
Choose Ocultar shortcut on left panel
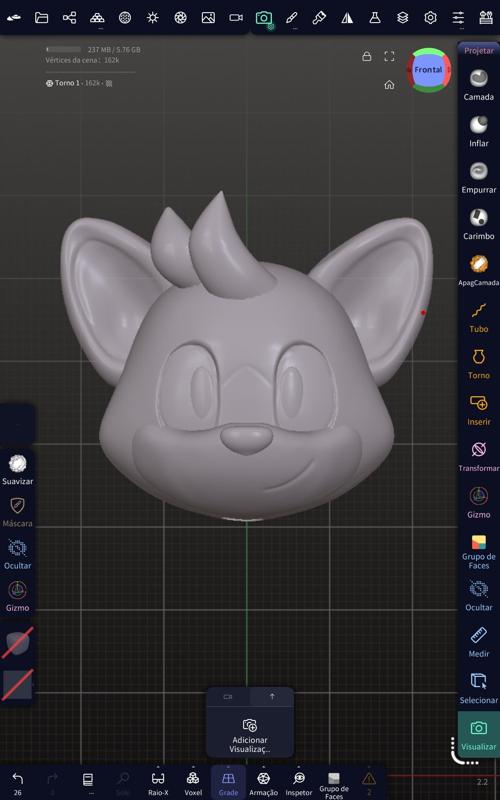tap(17, 554)
